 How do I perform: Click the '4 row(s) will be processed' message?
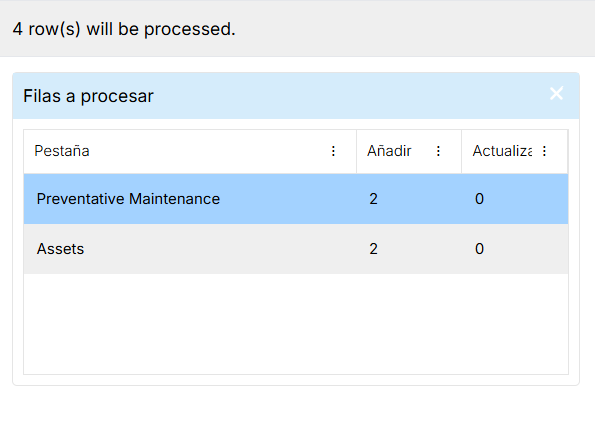[x=124, y=29]
